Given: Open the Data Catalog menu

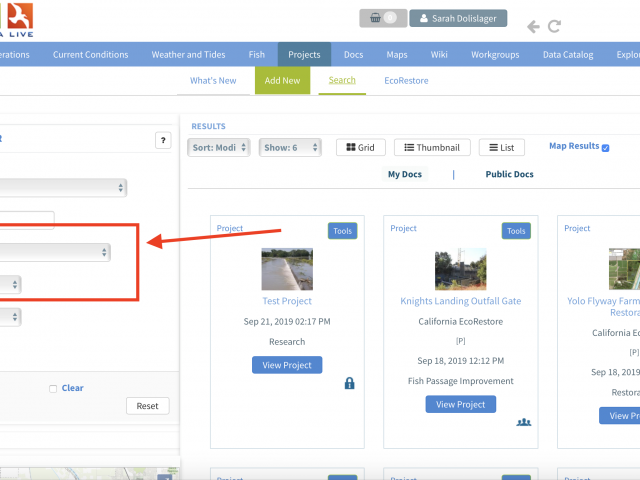Looking at the screenshot, I should click(568, 54).
